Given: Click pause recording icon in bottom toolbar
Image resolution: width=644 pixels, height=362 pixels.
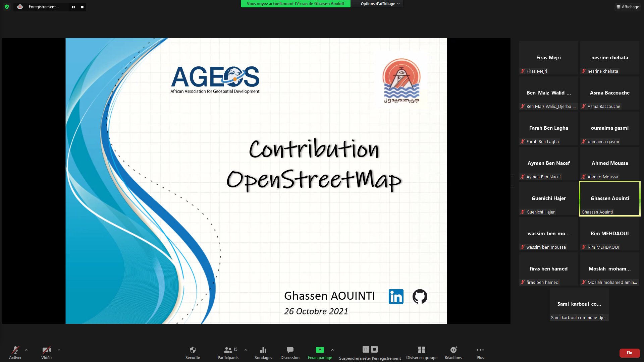Looking at the screenshot, I should tap(366, 349).
